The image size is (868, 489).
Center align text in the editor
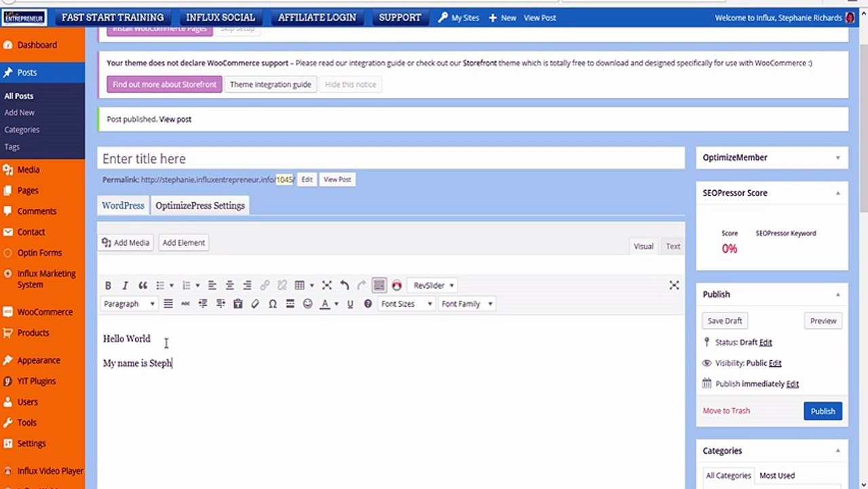pos(229,285)
